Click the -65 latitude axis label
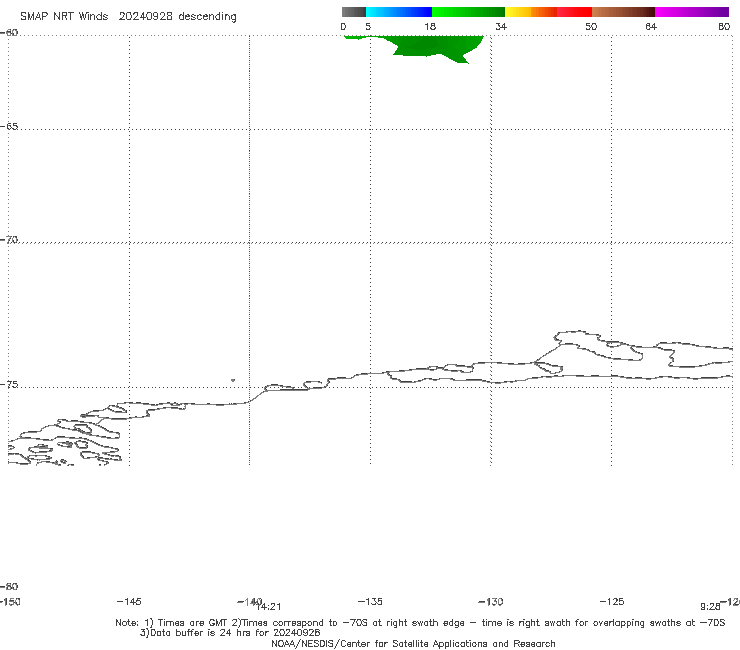 (x=9, y=127)
